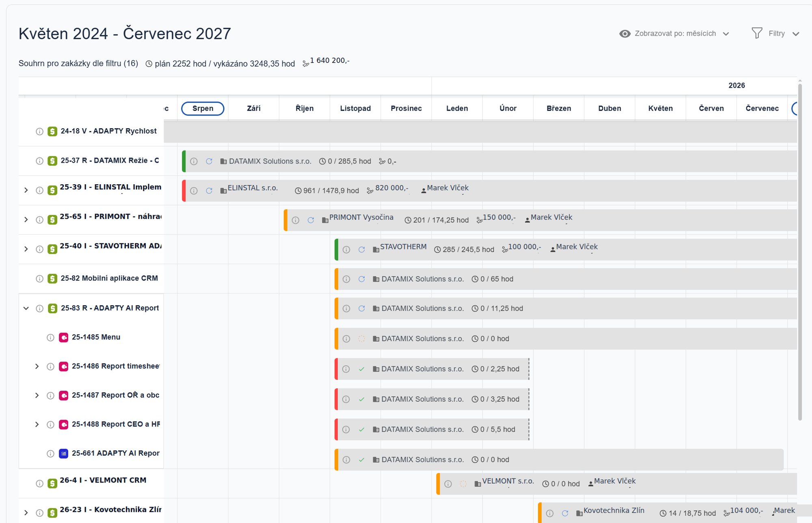Click blue list icon of 25-661 ADAPTY AI Report
Viewport: 812px width, 523px height.
click(x=63, y=453)
